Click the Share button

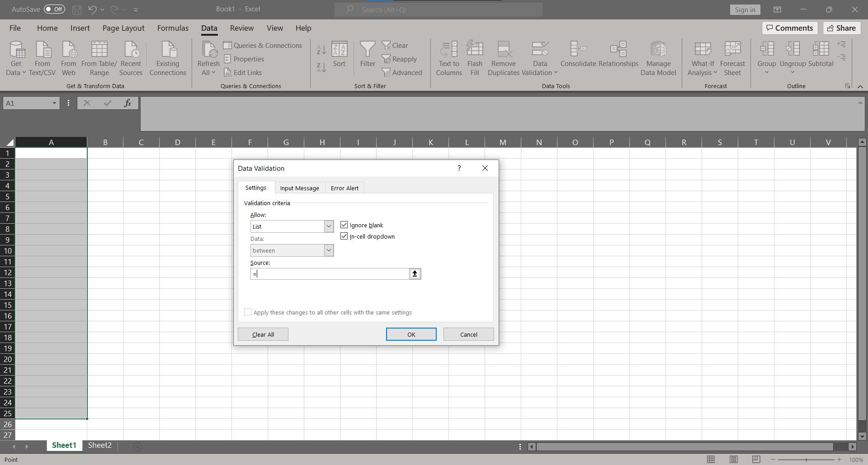(x=841, y=28)
